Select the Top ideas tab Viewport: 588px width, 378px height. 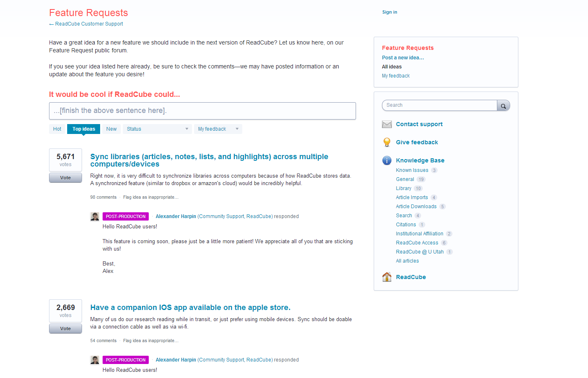84,129
